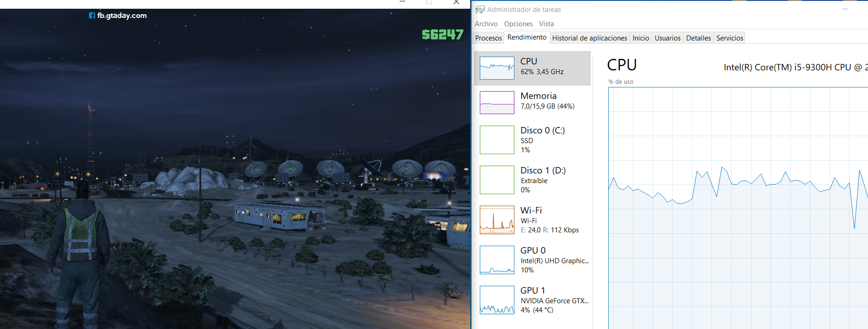Viewport: 868px width, 329px height.
Task: Open the Usuarios tab
Action: [x=667, y=38]
